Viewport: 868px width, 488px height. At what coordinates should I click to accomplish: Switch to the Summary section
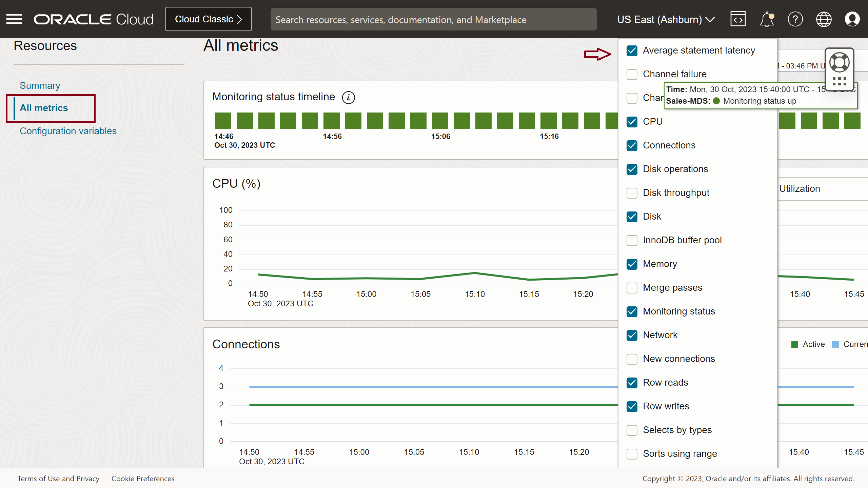[x=40, y=85]
